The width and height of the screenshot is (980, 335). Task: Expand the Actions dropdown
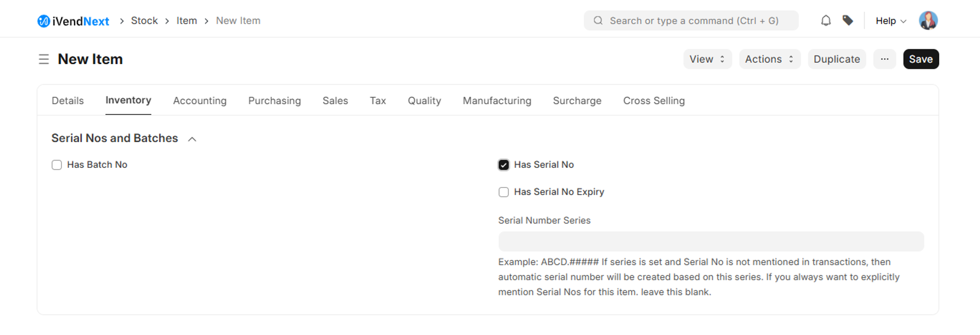coord(769,59)
